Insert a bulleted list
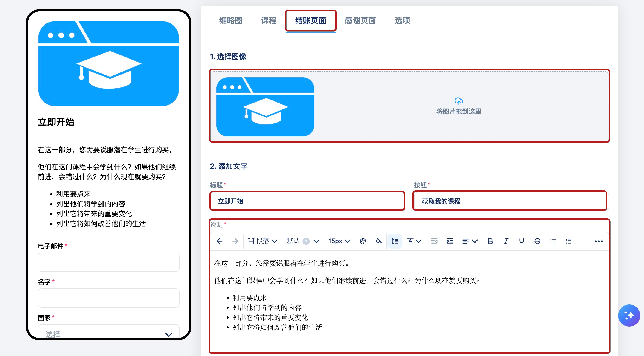The image size is (644, 356). click(553, 241)
